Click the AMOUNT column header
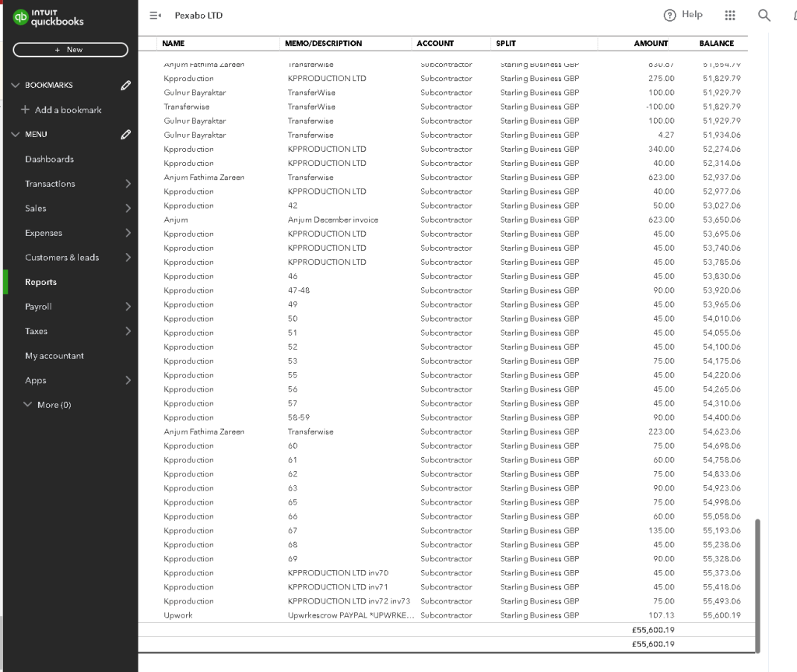 [x=651, y=44]
